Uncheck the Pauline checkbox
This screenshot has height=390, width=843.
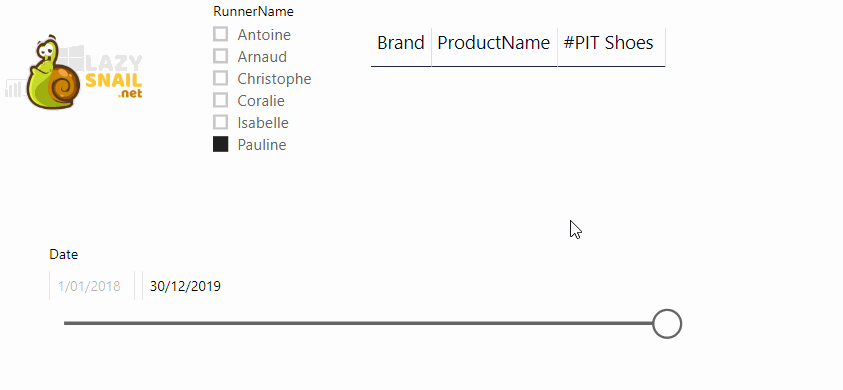(220, 144)
